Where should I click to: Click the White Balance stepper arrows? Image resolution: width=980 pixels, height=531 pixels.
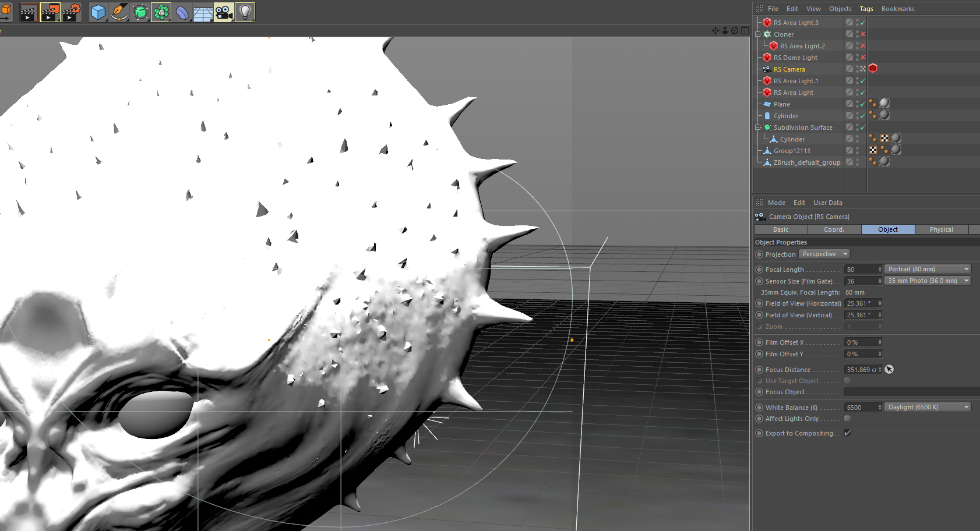pyautogui.click(x=880, y=408)
